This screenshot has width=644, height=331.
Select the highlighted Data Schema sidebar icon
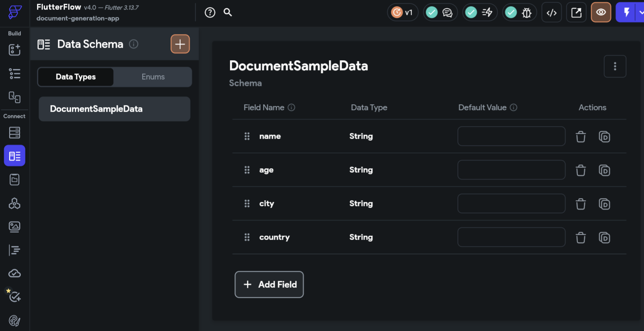[x=15, y=156]
